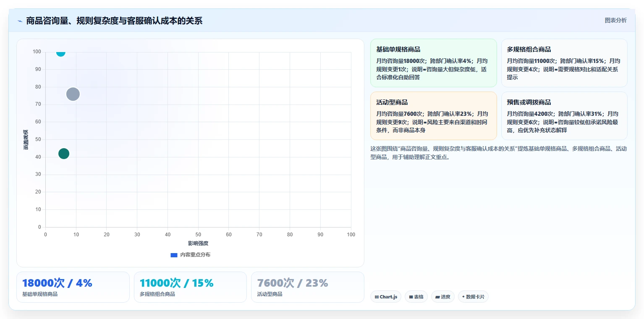This screenshot has height=319, width=644.
Task: Open the 多规格组合商品 info card
Action: tap(564, 63)
